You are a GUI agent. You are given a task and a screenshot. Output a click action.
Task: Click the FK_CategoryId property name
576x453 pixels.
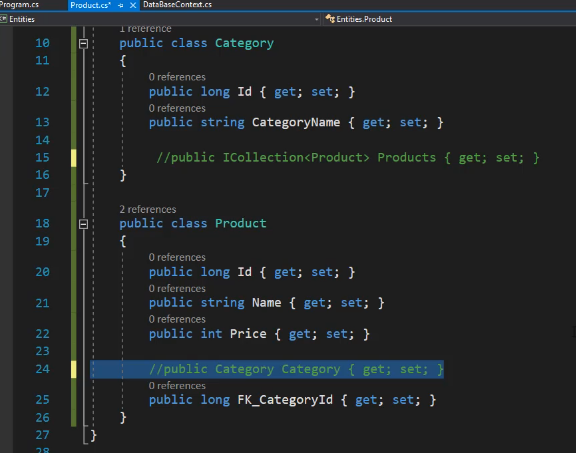(x=285, y=400)
